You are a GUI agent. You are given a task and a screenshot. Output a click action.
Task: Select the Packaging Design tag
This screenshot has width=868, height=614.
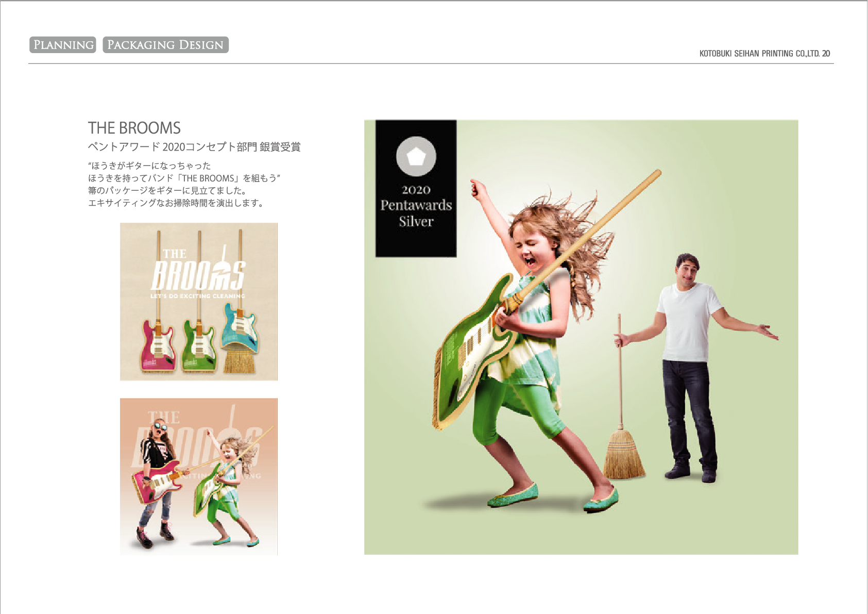point(165,45)
